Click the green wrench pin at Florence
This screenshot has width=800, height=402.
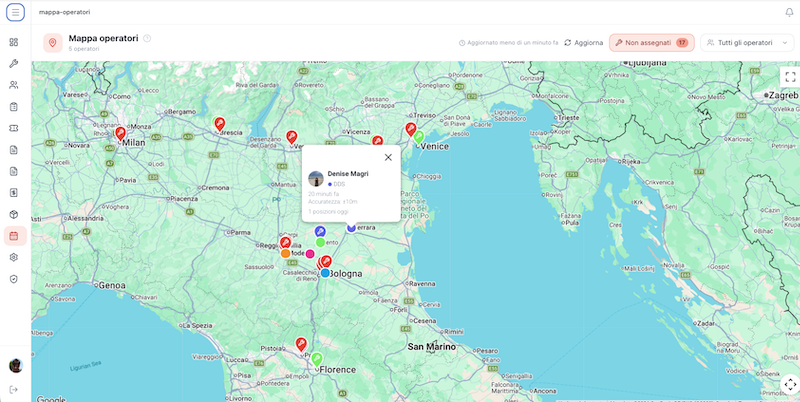point(317,359)
